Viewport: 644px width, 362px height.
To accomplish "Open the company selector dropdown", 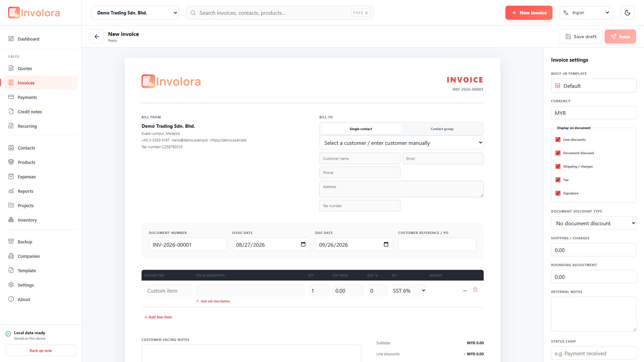I will [x=135, y=13].
